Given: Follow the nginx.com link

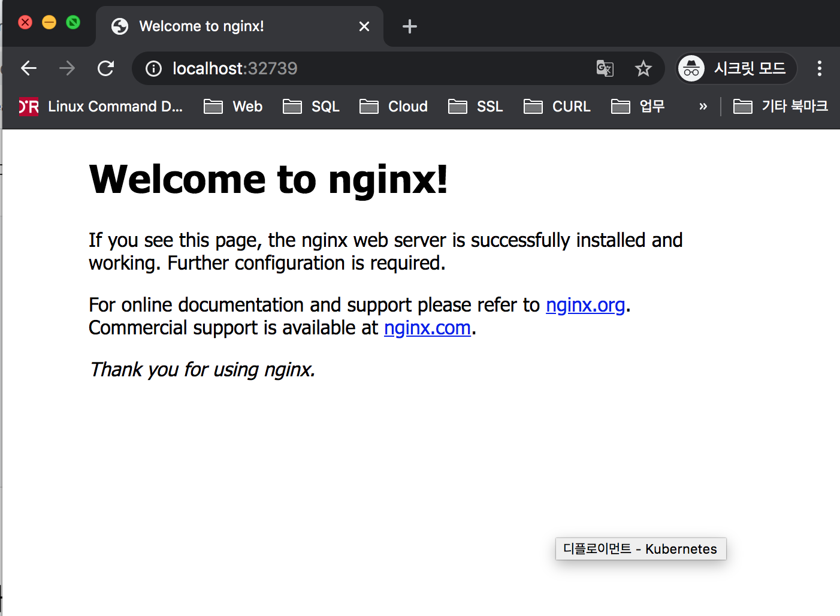Looking at the screenshot, I should pos(427,328).
